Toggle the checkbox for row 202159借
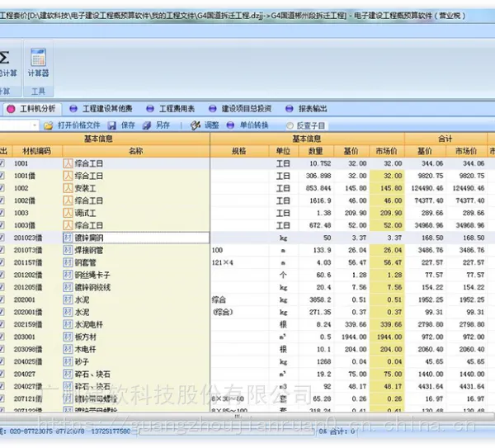Viewport: 495px width, 448px height. click(x=2, y=324)
